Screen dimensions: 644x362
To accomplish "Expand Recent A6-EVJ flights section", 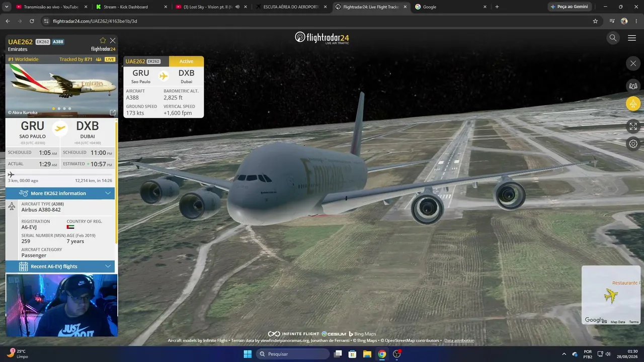I will (60, 266).
